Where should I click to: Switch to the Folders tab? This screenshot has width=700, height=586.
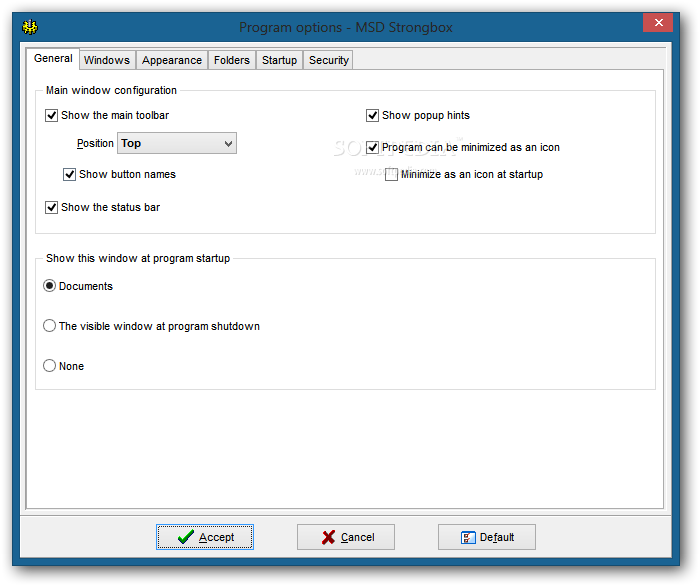[x=232, y=60]
